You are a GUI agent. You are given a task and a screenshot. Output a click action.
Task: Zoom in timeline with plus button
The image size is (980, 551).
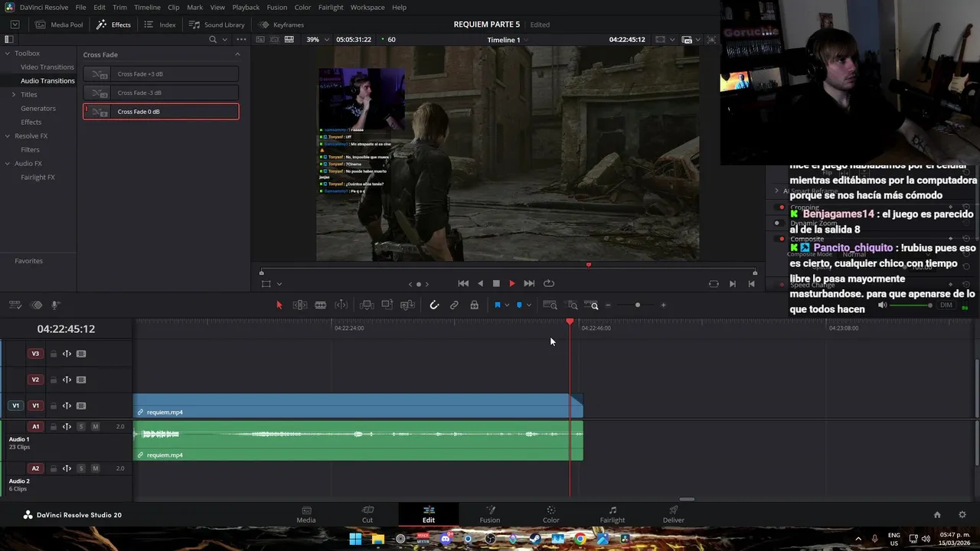tap(663, 305)
